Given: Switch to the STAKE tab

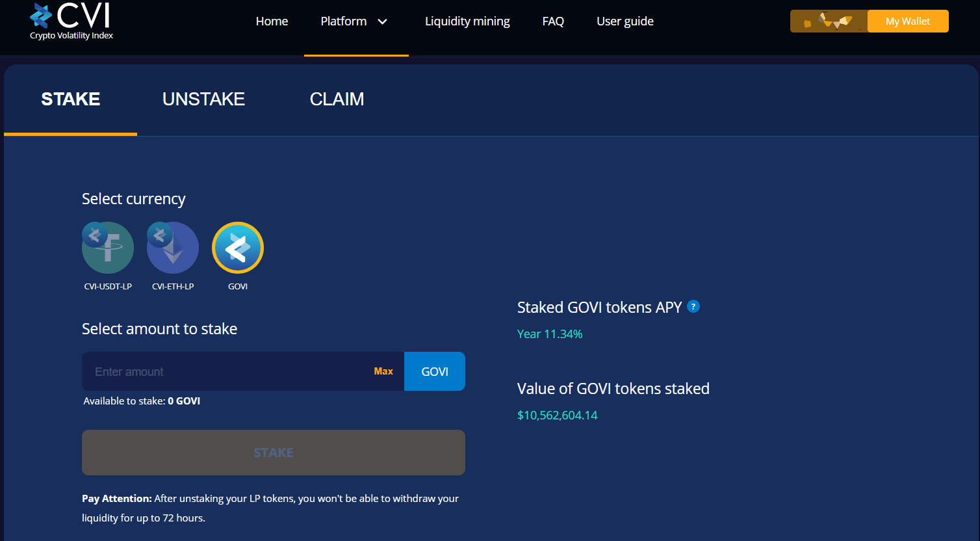Looking at the screenshot, I should click(71, 99).
